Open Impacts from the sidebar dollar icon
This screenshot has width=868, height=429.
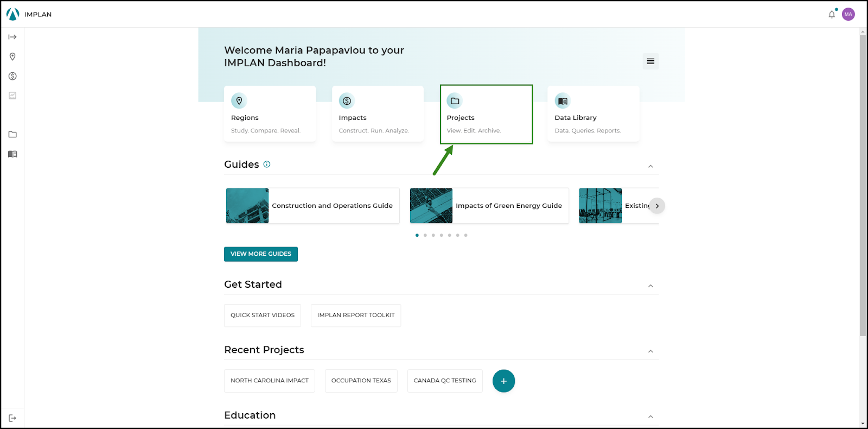pyautogui.click(x=12, y=76)
